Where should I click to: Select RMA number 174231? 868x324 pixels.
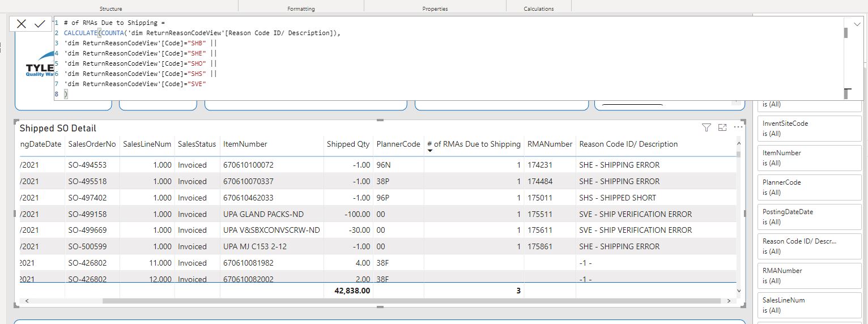[x=540, y=165]
